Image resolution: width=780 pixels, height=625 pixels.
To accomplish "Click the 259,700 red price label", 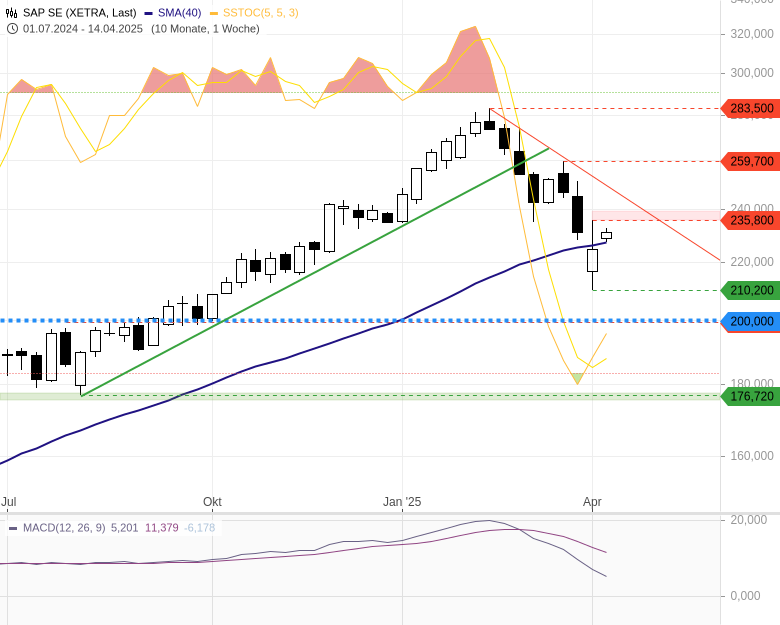I will (750, 162).
